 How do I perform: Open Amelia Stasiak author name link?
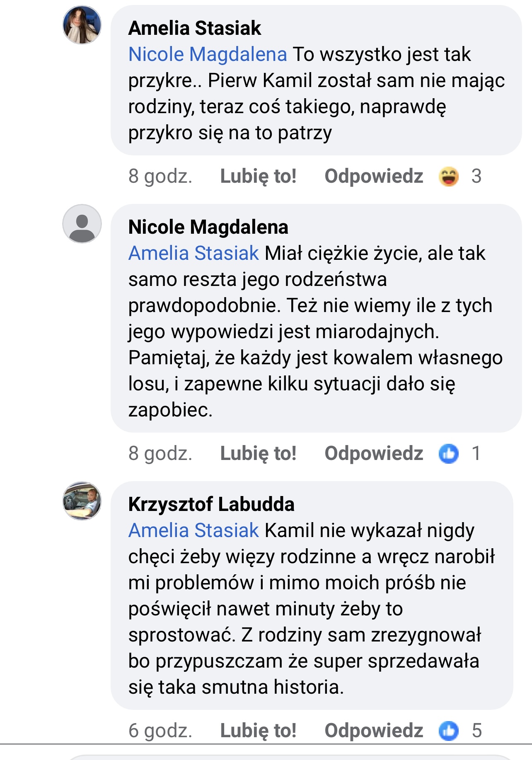tap(195, 28)
